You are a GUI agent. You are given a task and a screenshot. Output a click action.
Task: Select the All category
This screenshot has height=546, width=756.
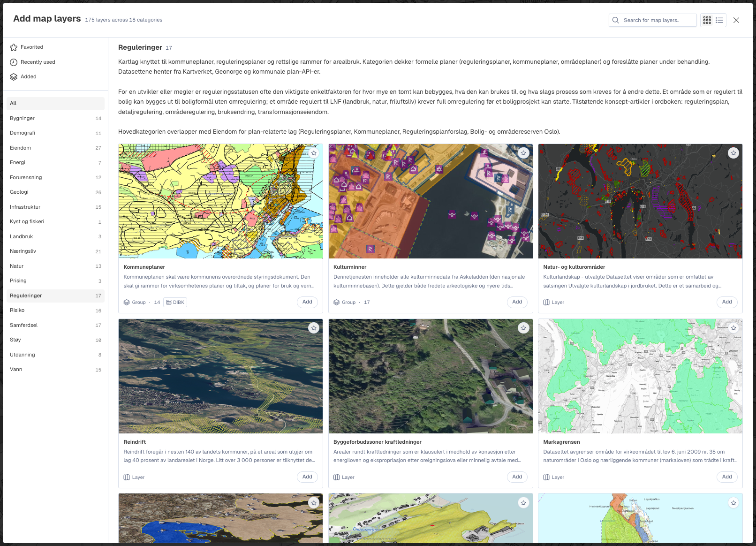[55, 103]
